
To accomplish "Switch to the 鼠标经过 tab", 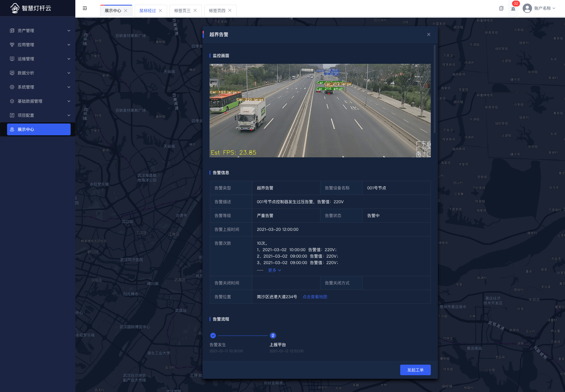I will tap(148, 11).
